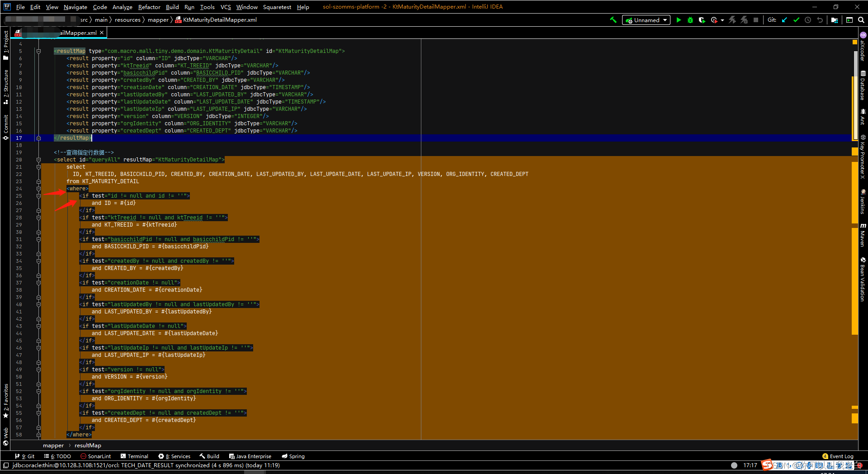
Task: Open the Database side panel
Action: (x=863, y=85)
